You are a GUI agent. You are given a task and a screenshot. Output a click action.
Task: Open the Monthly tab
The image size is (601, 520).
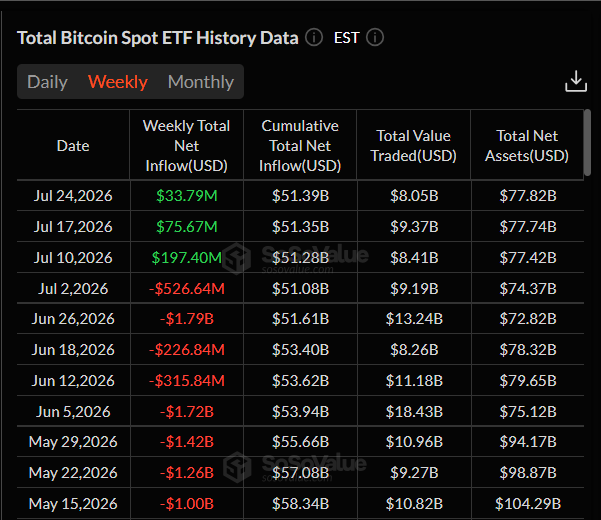(x=201, y=82)
